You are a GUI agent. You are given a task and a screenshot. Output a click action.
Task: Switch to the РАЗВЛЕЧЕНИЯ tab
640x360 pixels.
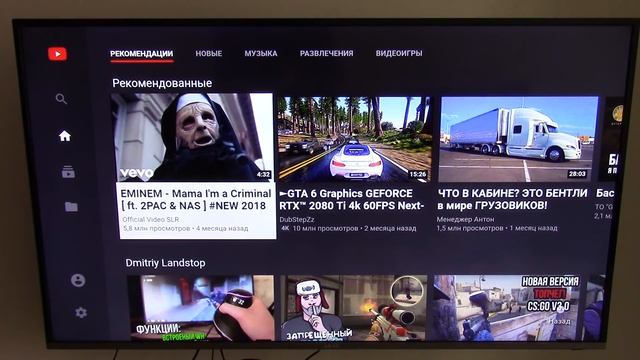click(x=327, y=53)
